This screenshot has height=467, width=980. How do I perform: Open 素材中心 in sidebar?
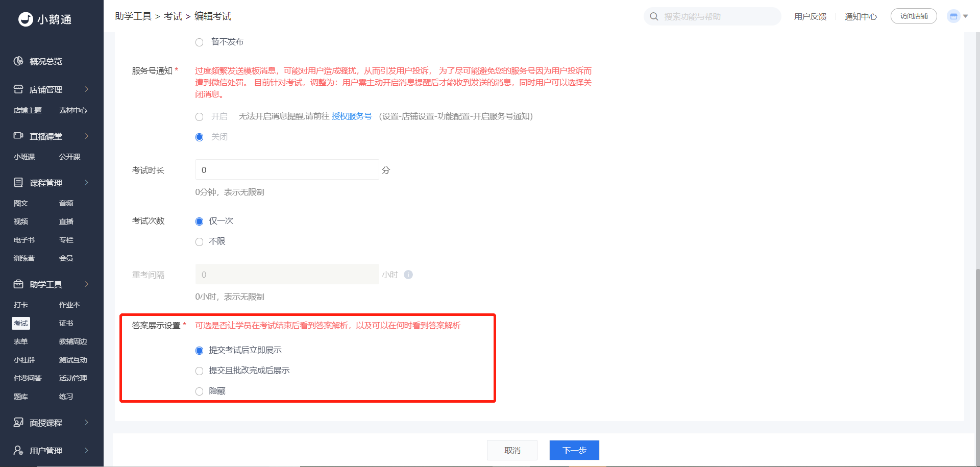point(73,110)
